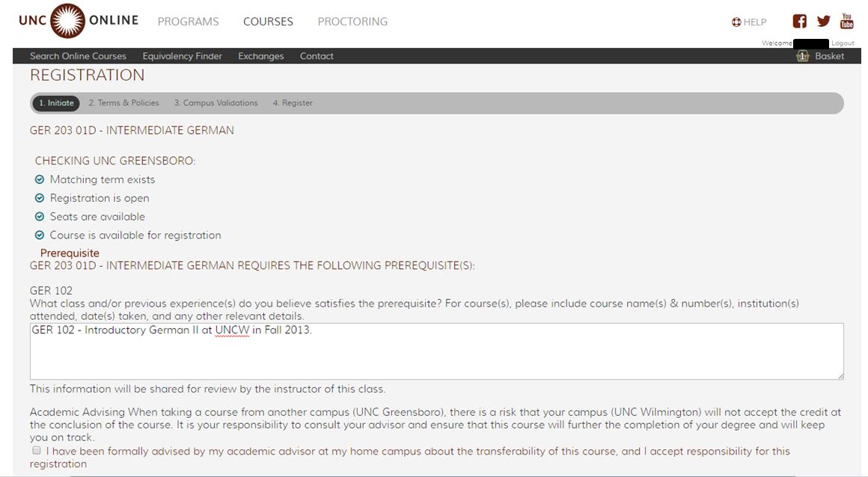The width and height of the screenshot is (868, 477).
Task: Click the Exchanges navigation link
Action: [x=260, y=56]
